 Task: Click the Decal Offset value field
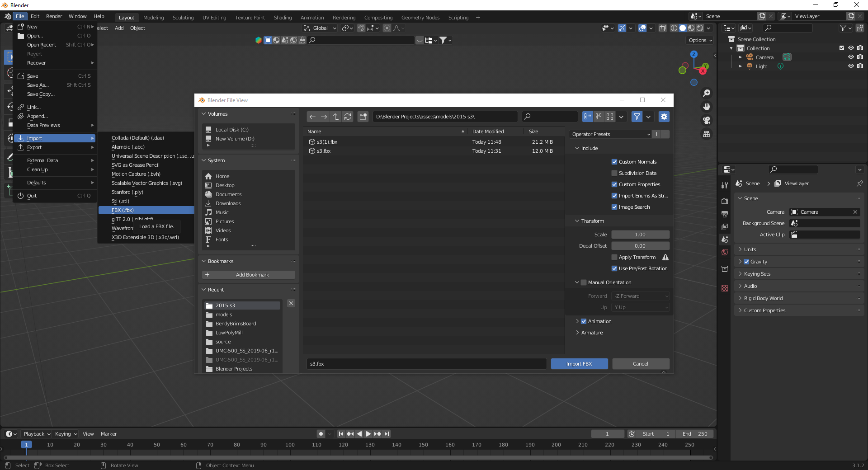640,246
